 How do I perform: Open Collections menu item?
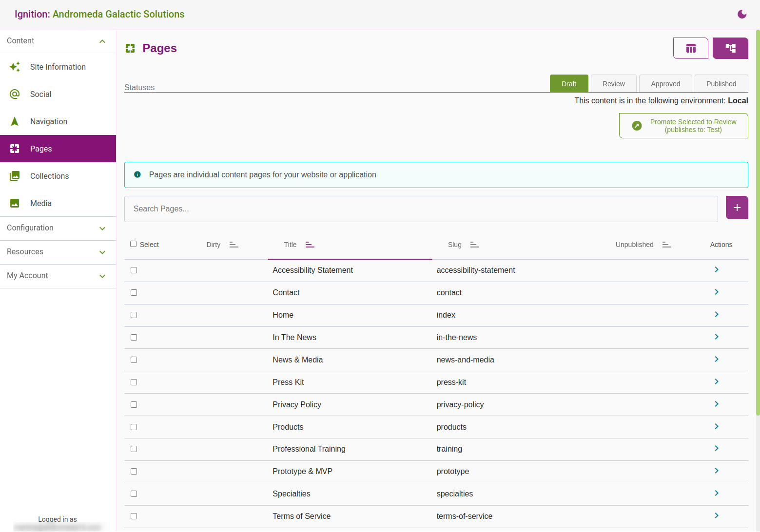click(58, 176)
